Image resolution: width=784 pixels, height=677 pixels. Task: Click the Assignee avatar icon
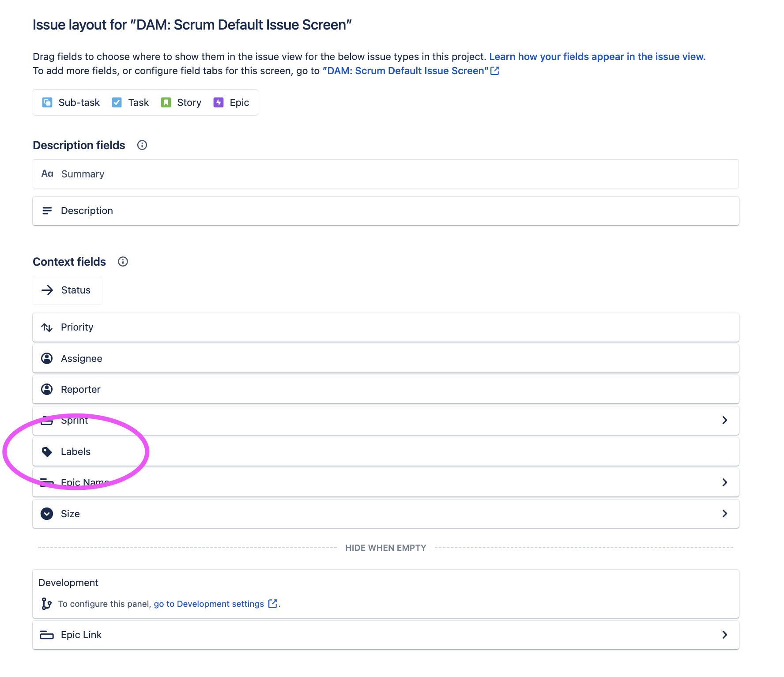point(47,358)
